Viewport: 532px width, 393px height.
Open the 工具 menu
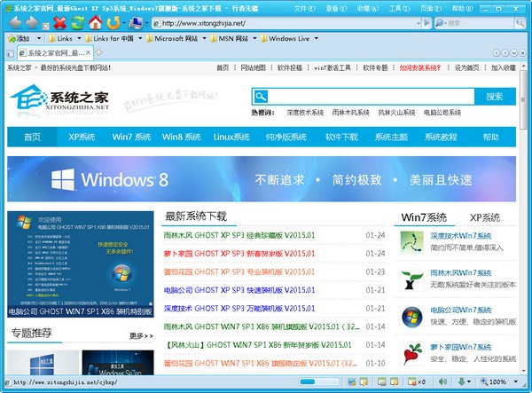pos(399,8)
